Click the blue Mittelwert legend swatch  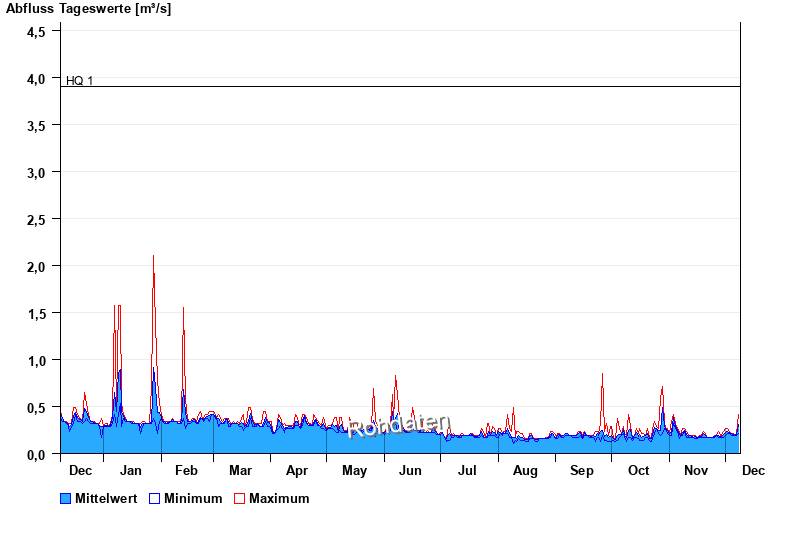click(x=66, y=498)
